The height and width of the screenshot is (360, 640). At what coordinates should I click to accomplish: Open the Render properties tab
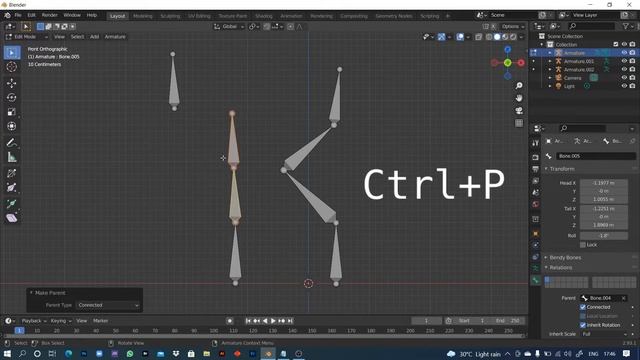point(536,158)
